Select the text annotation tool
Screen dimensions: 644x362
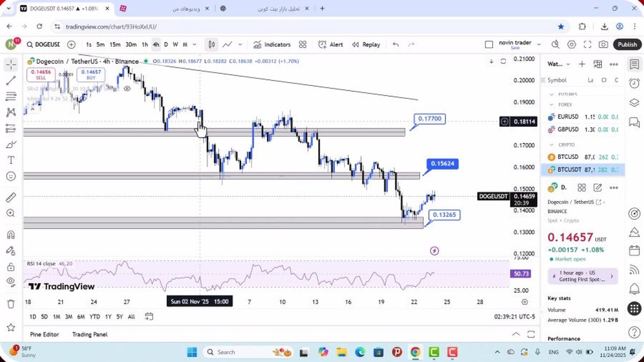tap(11, 160)
